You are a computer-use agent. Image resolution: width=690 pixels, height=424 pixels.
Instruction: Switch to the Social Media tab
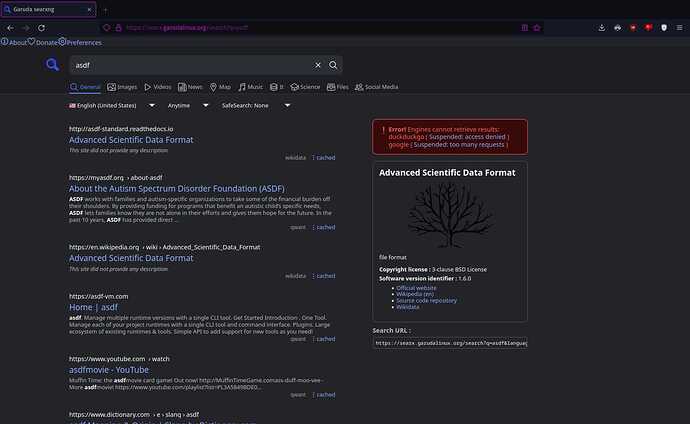[377, 87]
